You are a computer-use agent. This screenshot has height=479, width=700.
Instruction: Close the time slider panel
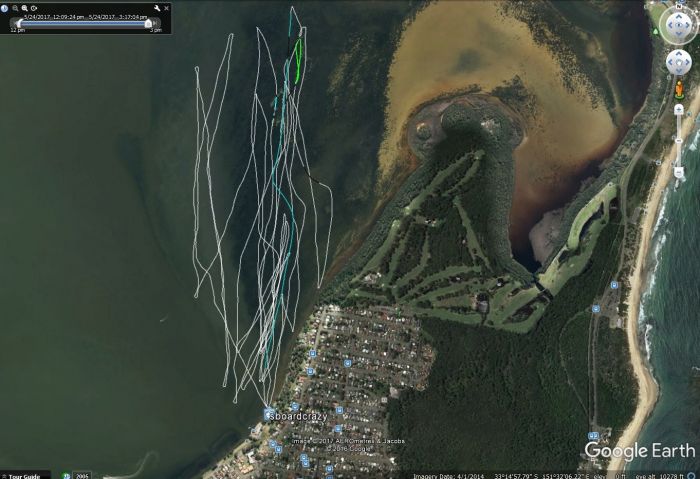coord(166,8)
